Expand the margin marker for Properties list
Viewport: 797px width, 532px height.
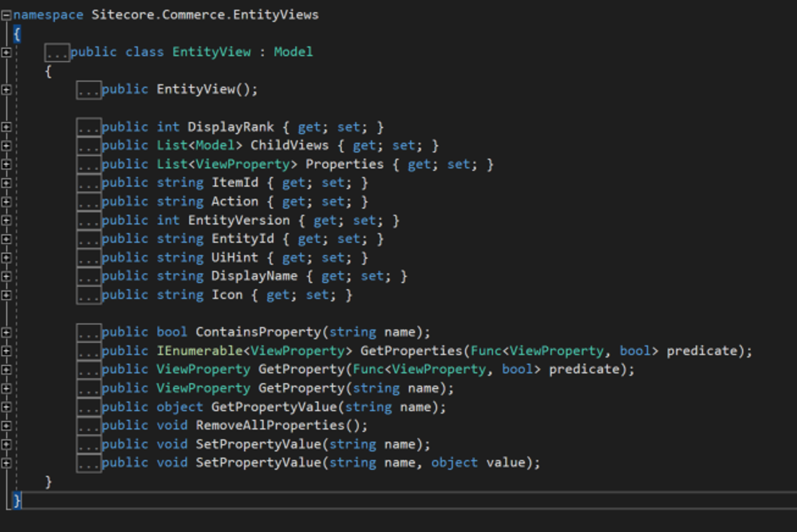pyautogui.click(x=6, y=165)
